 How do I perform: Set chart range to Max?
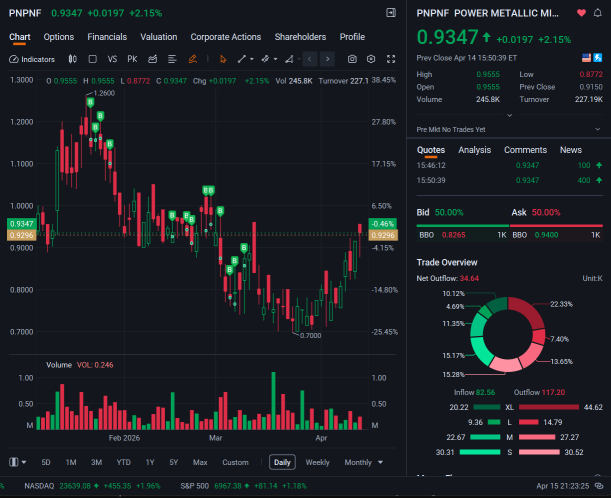[200, 462]
